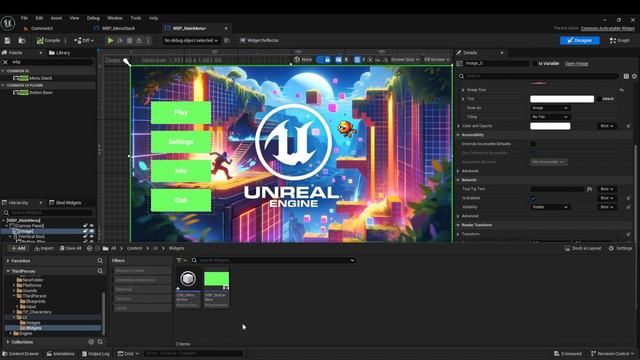Toggle the Is Enabled checkbox
Screen dimensions: 640x360
coord(533,198)
